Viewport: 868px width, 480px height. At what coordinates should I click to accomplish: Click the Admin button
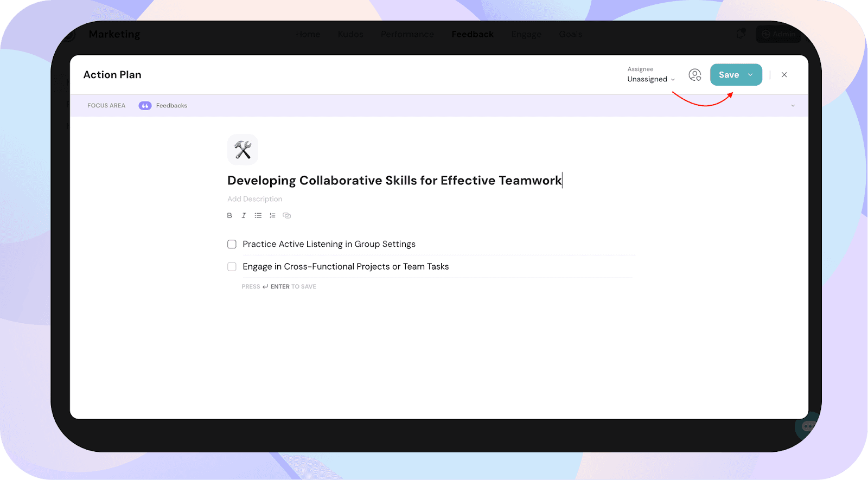click(x=778, y=34)
